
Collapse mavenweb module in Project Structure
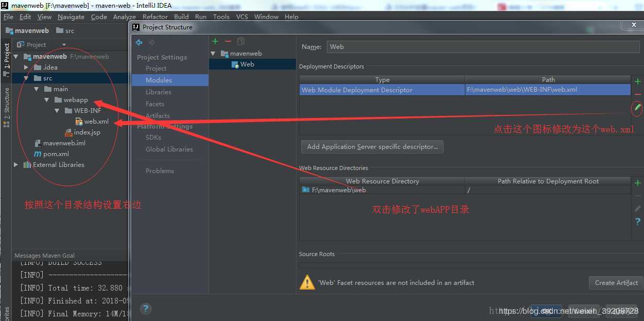point(213,53)
